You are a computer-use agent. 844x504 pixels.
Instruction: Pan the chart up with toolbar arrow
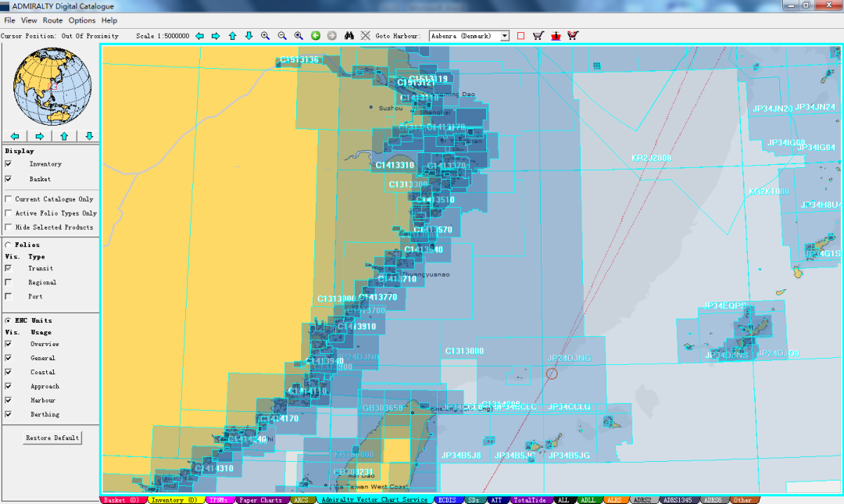click(x=233, y=36)
